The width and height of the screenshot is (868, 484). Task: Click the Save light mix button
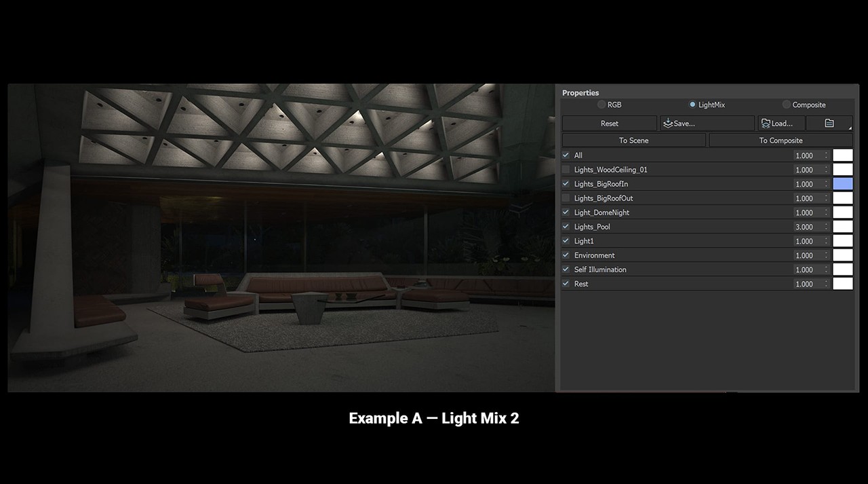point(707,124)
